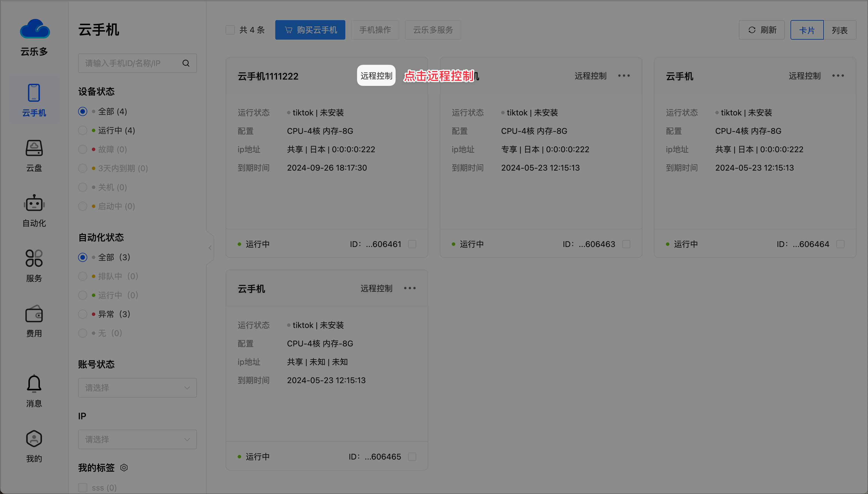Screen dimensions: 868x494
Task: Open the 我的标签 settings gear icon
Action: [124, 468]
